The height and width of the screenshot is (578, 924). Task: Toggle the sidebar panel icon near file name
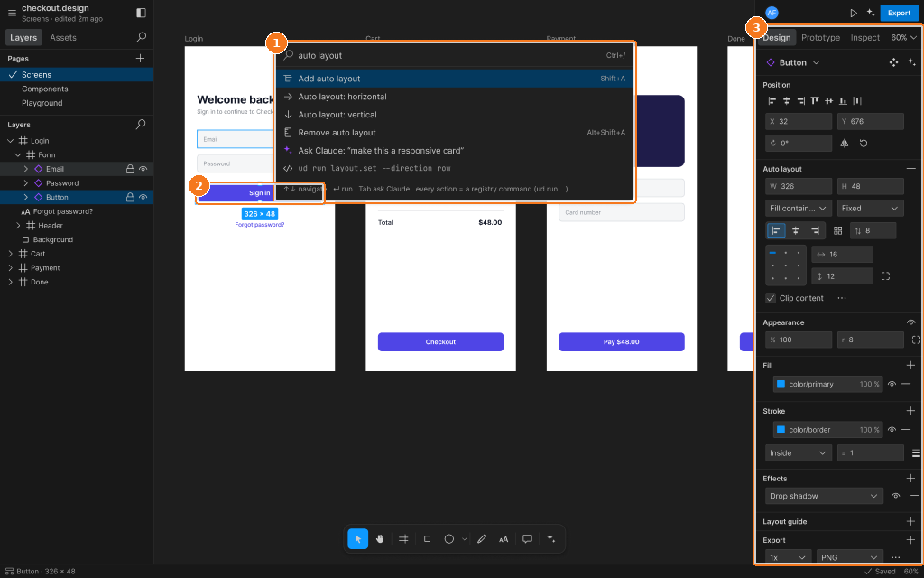[x=141, y=13]
